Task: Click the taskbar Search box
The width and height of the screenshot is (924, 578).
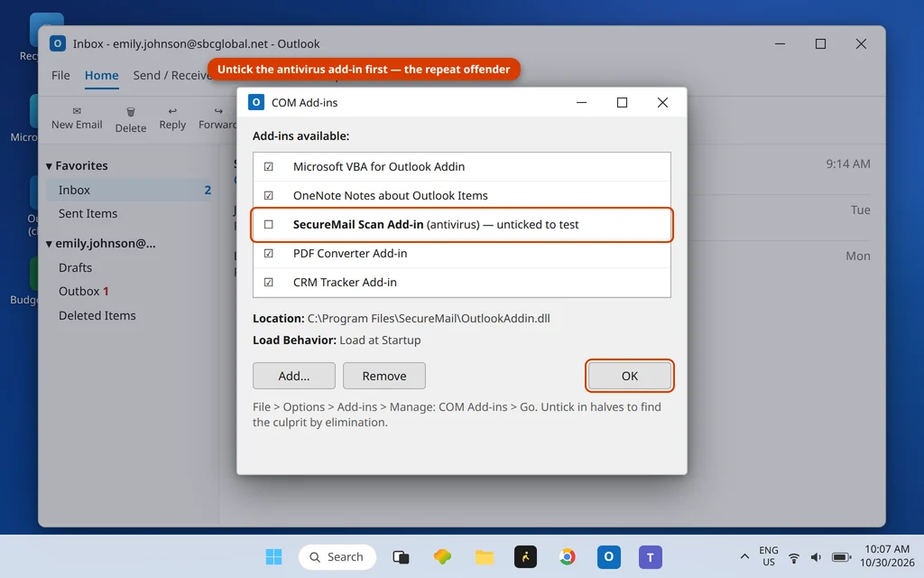Action: (337, 556)
